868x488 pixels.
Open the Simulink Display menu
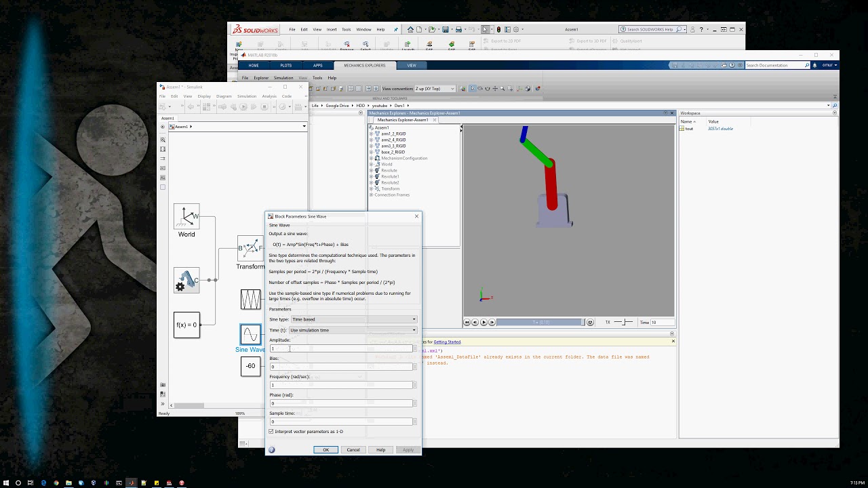204,96
